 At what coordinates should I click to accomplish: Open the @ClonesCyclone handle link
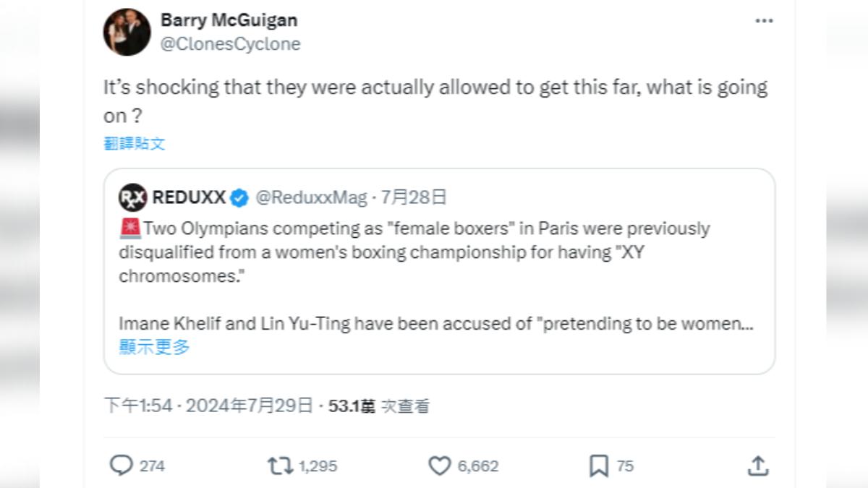coord(230,44)
